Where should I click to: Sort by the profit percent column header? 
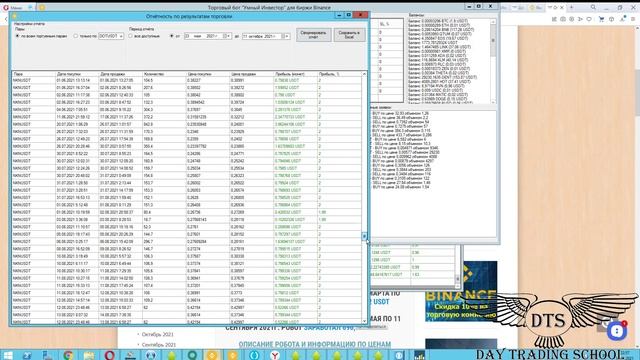(339, 74)
